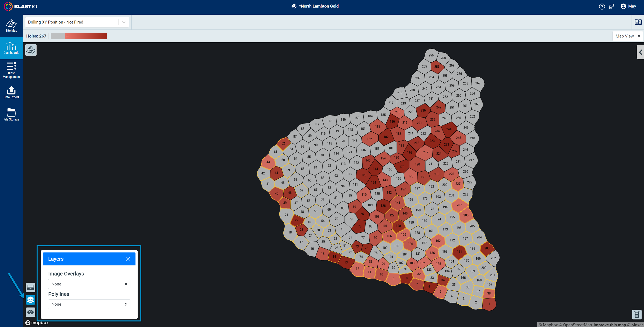This screenshot has width=644, height=327.
Task: Click the BlastIQ logo
Action: click(x=21, y=6)
